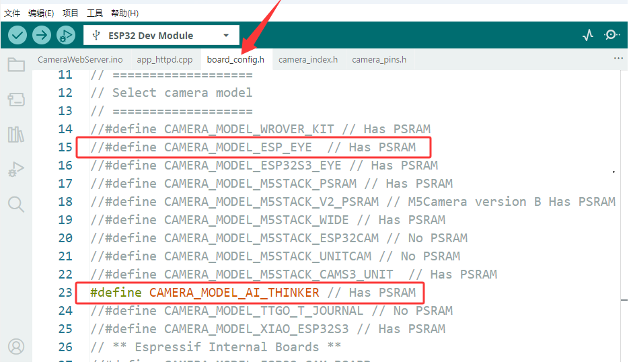
Task: Click the CAMERA_MODEL_M5STACK_V2_PSRAM line
Action: click(x=353, y=201)
